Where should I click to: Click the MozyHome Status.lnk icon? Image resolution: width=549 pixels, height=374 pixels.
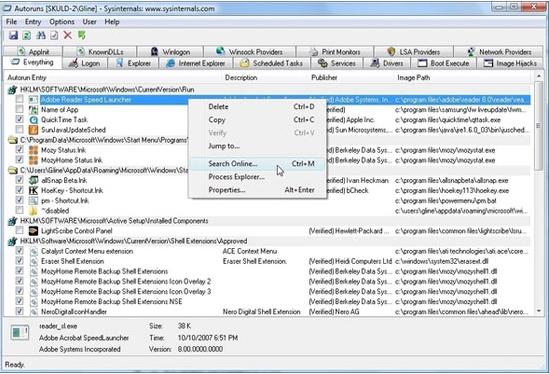click(33, 160)
